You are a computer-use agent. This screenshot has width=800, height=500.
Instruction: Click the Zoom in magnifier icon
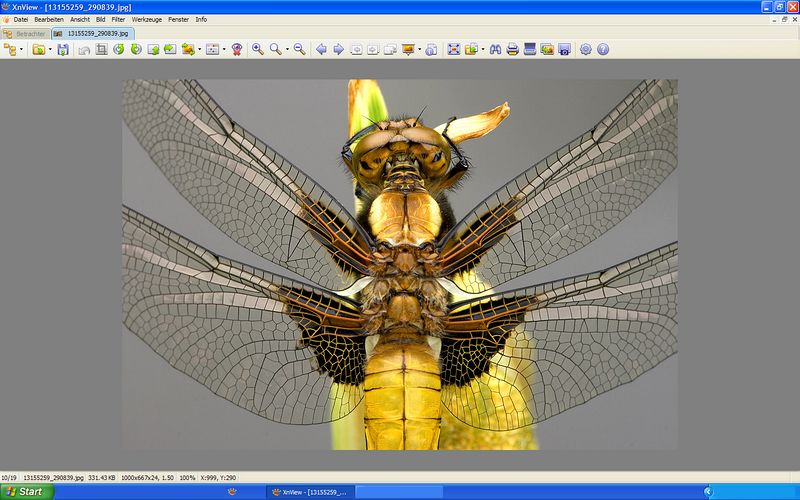[x=257, y=49]
